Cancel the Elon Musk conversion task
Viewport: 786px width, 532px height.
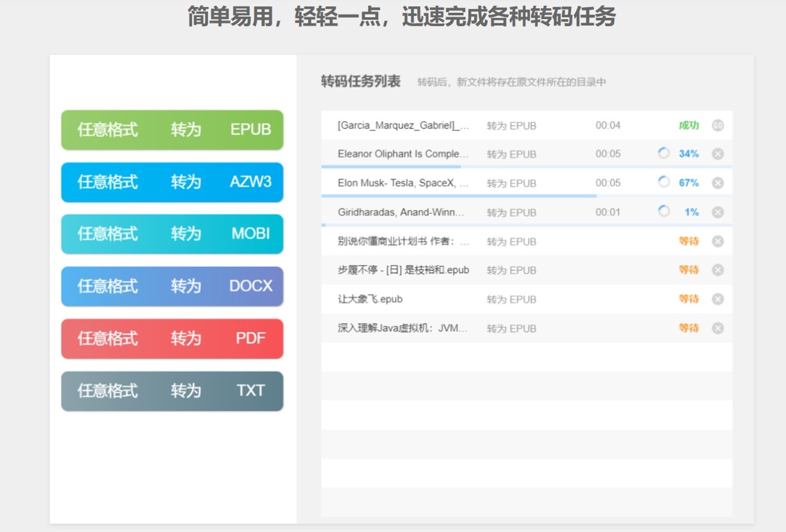tap(718, 183)
